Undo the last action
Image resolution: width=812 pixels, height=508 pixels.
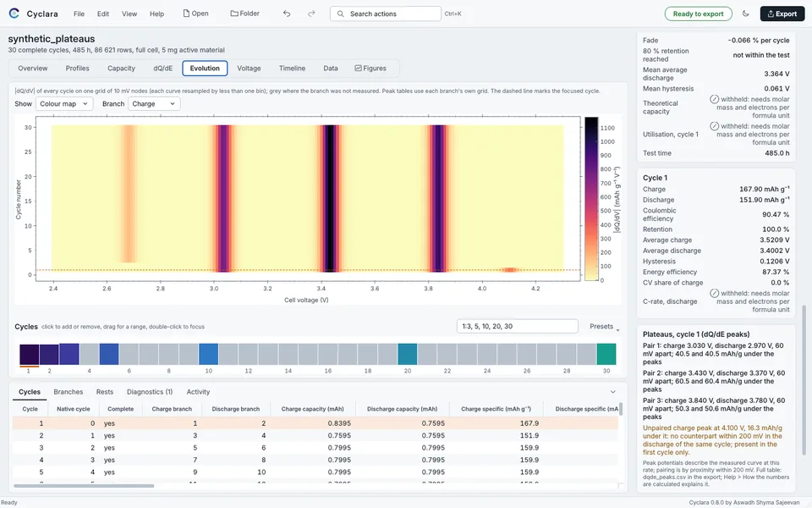pyautogui.click(x=287, y=14)
